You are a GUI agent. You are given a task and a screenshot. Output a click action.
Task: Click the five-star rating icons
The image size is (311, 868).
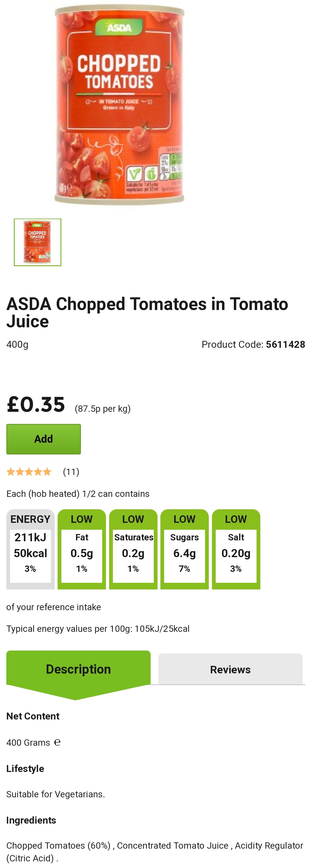[29, 472]
